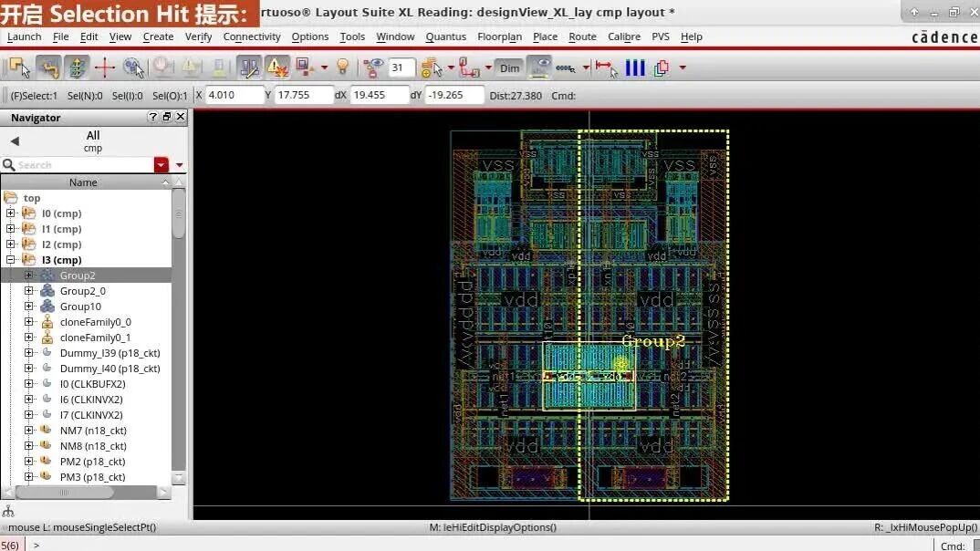Viewport: 980px width, 551px height.
Task: Click the layer stack icon with the green arrow
Action: click(x=77, y=68)
